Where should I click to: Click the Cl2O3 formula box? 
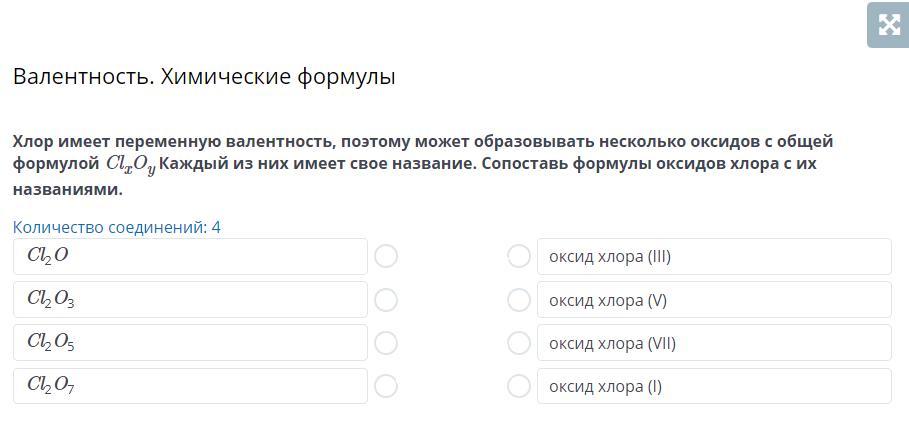pyautogui.click(x=190, y=299)
